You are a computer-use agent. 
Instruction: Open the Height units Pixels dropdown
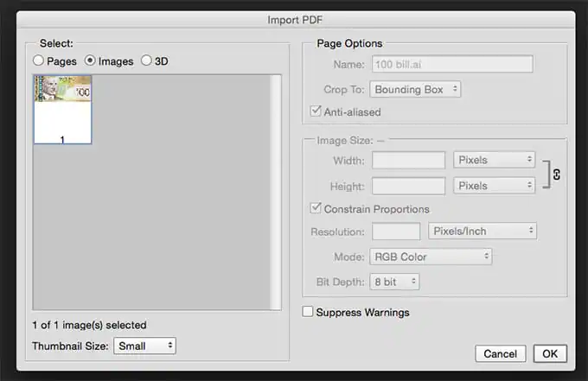pyautogui.click(x=495, y=186)
